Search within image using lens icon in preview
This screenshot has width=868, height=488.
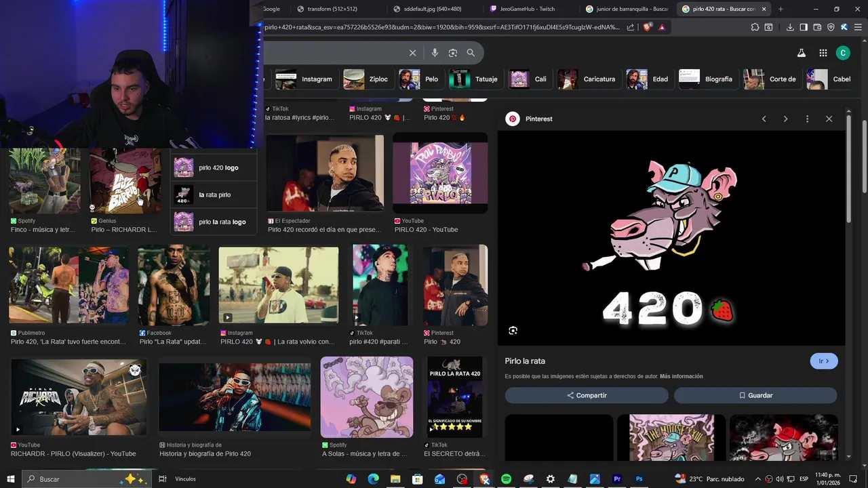513,331
